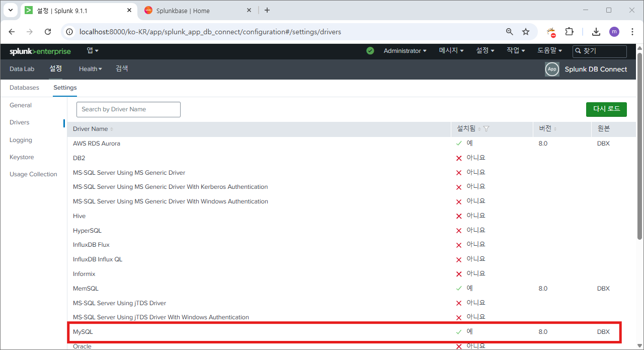Click the browser address bar URL
Screen dimensions: 644x350
[210, 32]
